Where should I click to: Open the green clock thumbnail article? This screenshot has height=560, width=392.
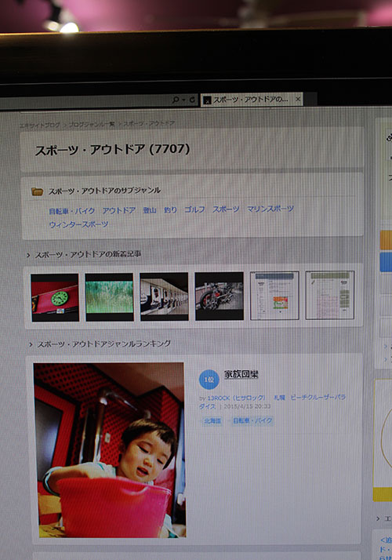(55, 297)
